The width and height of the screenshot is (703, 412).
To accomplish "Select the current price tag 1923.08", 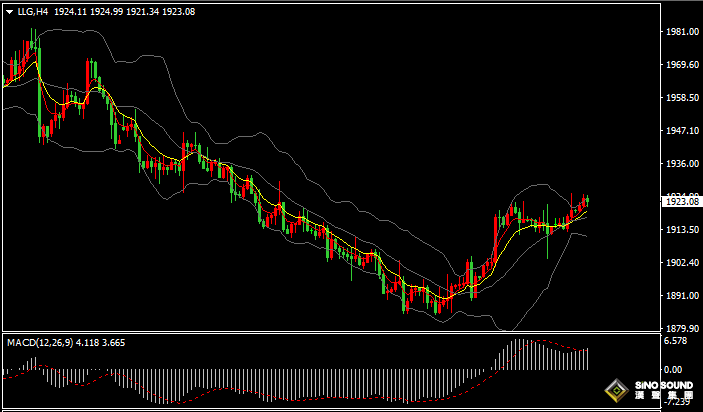I will click(x=680, y=201).
